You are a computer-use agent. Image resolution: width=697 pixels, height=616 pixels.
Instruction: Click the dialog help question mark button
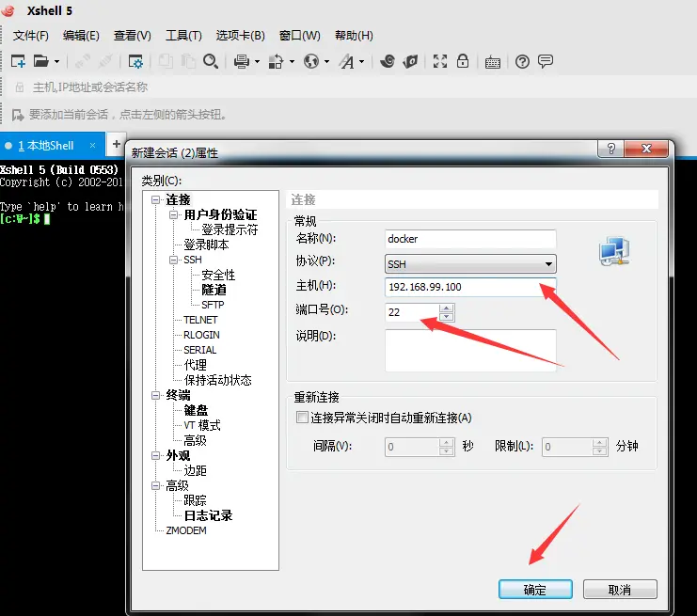[610, 149]
